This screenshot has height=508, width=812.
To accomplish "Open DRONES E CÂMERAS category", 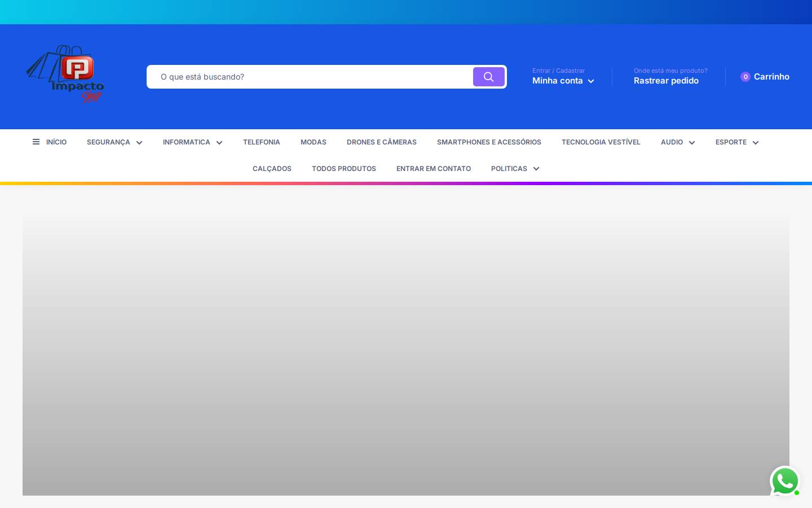I will [382, 142].
